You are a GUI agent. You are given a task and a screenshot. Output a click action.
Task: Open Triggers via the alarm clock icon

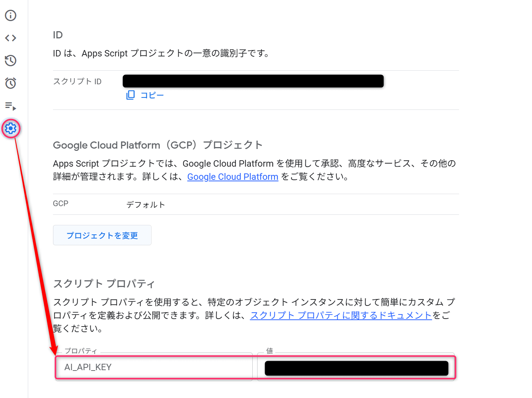11,83
